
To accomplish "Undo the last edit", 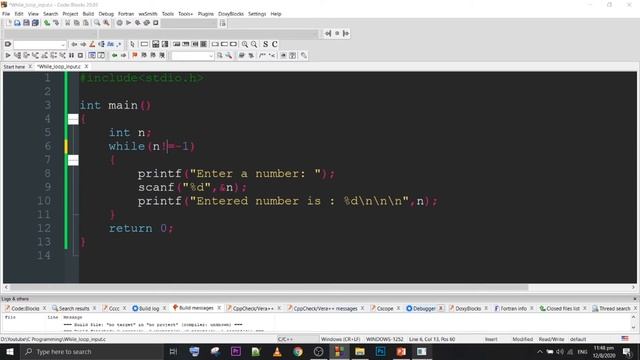I will [x=47, y=23].
